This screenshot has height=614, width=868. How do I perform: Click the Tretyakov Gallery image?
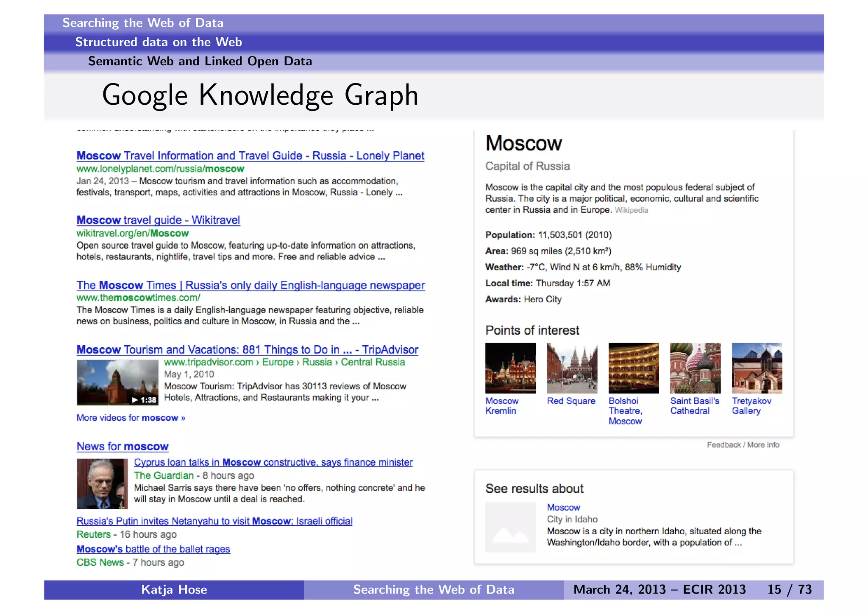click(x=757, y=368)
